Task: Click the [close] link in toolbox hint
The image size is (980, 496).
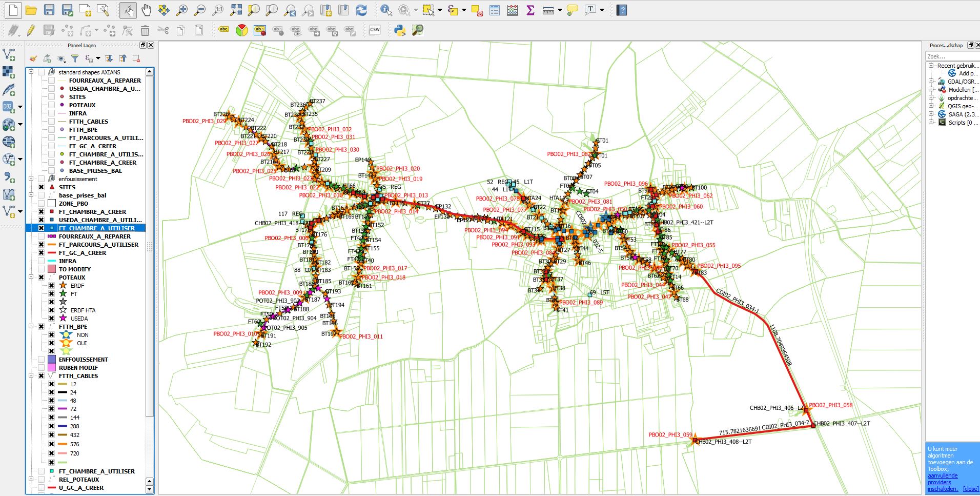Action: coord(970,489)
